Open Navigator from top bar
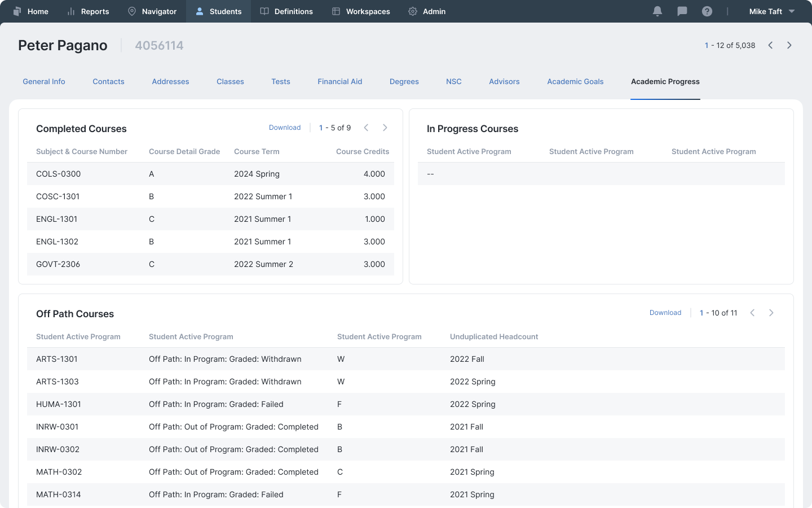 (152, 11)
